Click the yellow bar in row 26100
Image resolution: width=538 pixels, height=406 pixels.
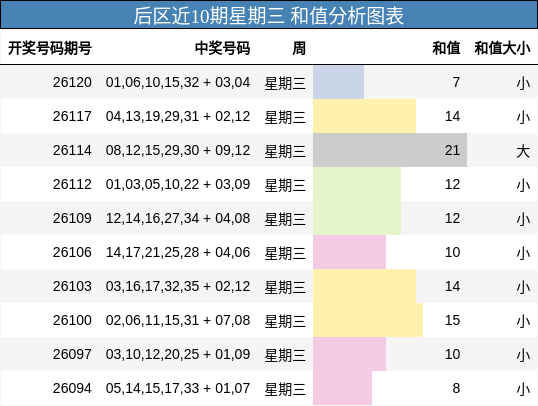click(x=368, y=320)
